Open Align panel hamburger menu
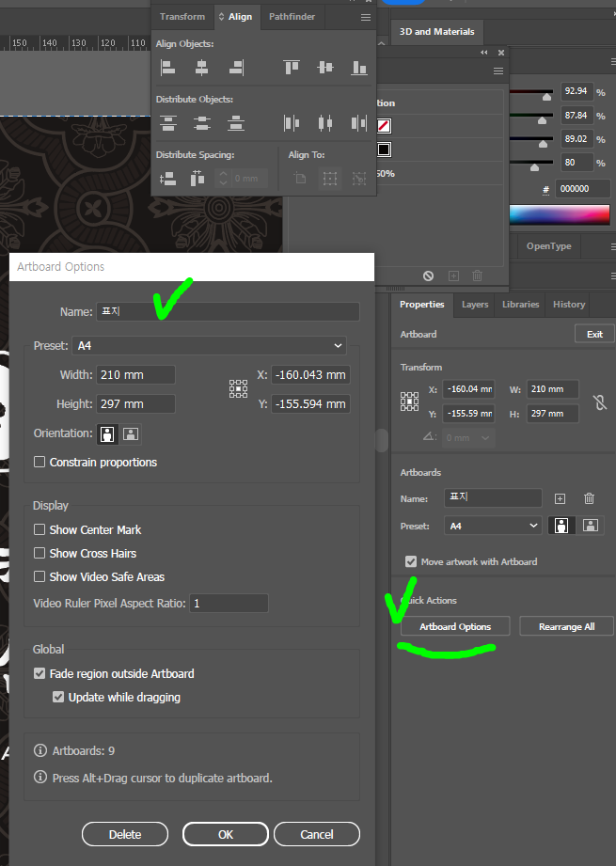Image resolution: width=616 pixels, height=866 pixels. pos(366,17)
